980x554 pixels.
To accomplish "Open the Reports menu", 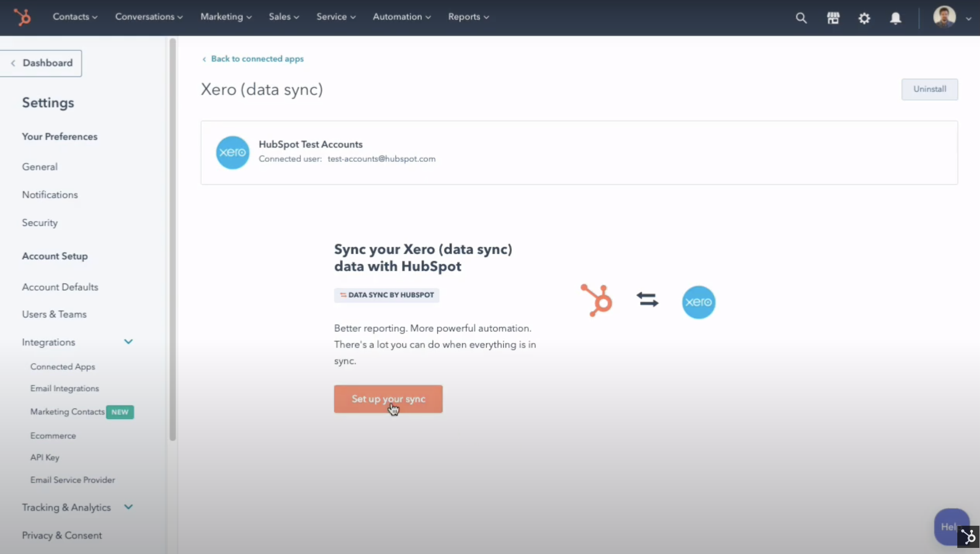I will [468, 17].
